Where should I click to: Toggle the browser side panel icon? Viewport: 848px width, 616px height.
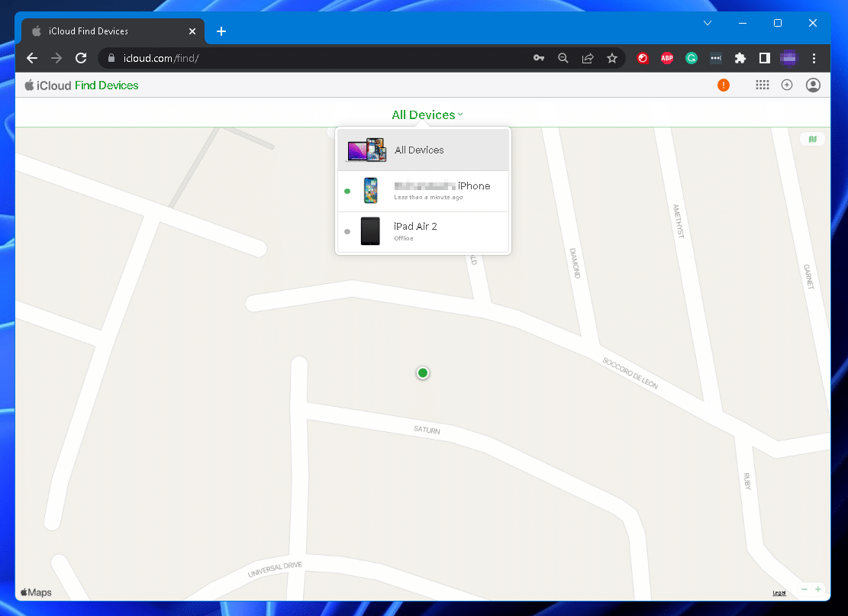coord(764,58)
